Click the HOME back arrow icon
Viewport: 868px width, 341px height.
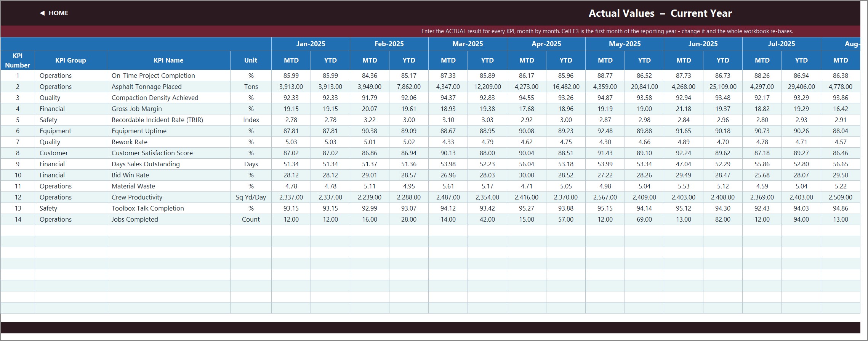(x=42, y=13)
